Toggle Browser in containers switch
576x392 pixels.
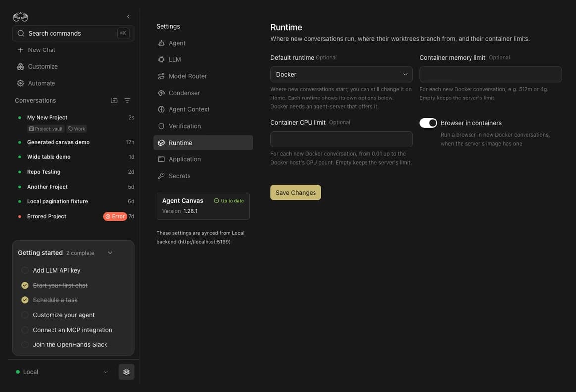point(428,123)
